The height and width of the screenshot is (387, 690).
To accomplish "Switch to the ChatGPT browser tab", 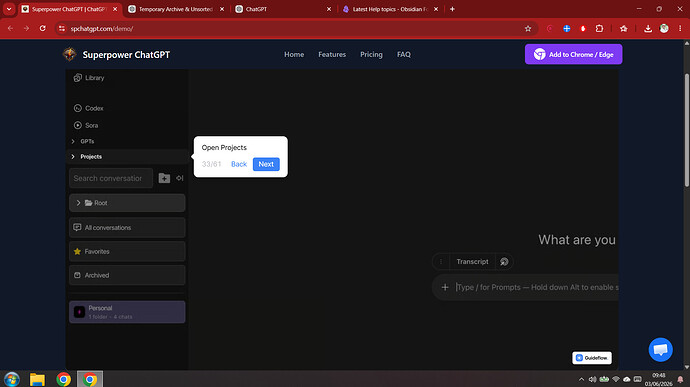I will pos(282,9).
